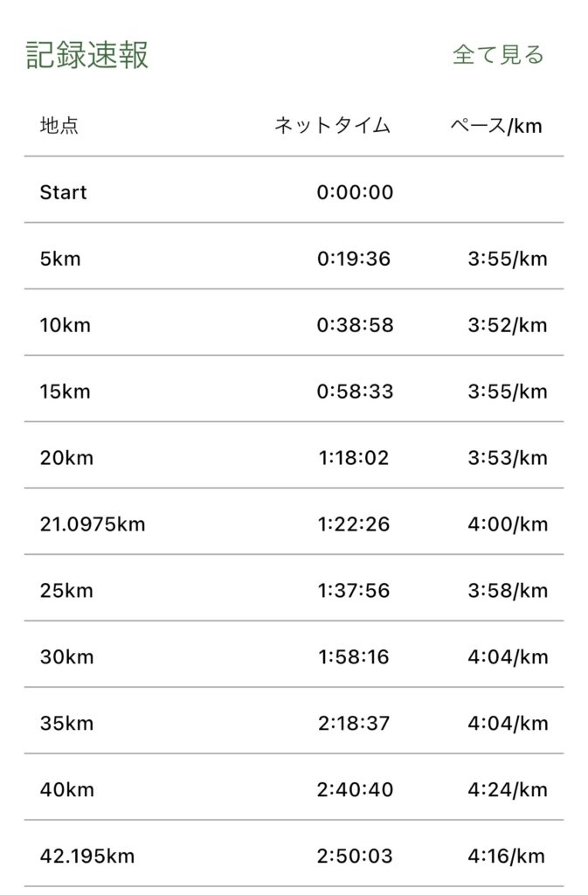This screenshot has width=588, height=895.
Task: Click the 5km net time 0:19:36
Action: point(354,259)
